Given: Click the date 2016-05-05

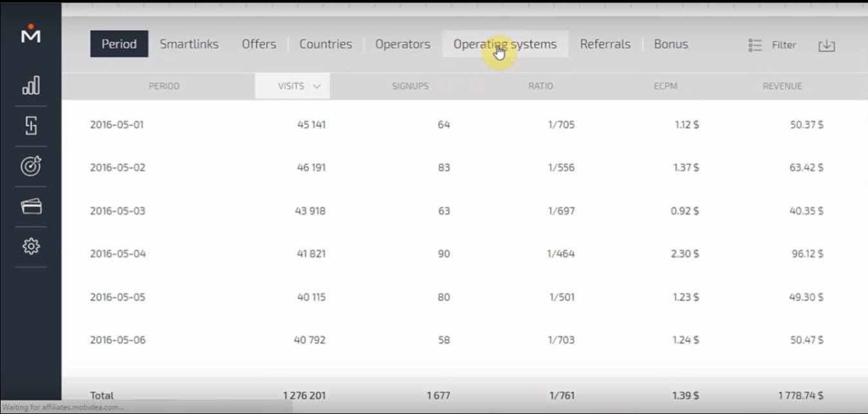Looking at the screenshot, I should pos(118,297).
